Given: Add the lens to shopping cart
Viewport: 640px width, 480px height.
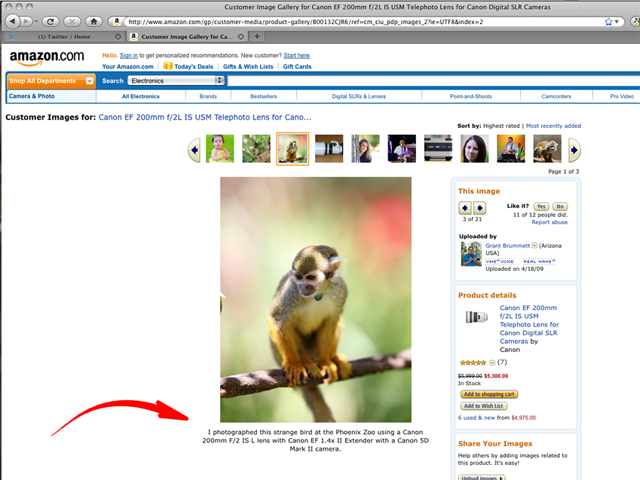Looking at the screenshot, I should [489, 394].
